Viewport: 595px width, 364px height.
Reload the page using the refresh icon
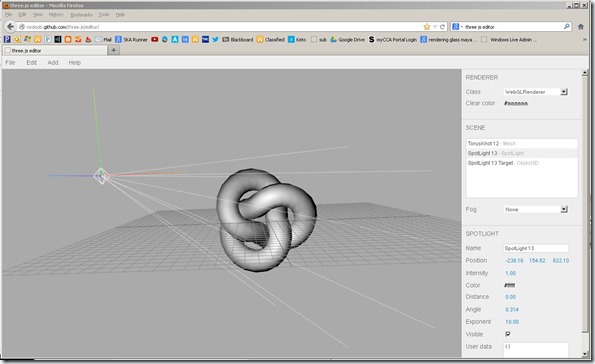tap(442, 27)
